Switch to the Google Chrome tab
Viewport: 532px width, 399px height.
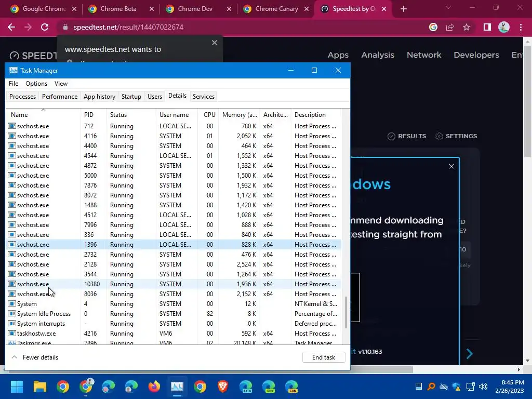pos(44,9)
